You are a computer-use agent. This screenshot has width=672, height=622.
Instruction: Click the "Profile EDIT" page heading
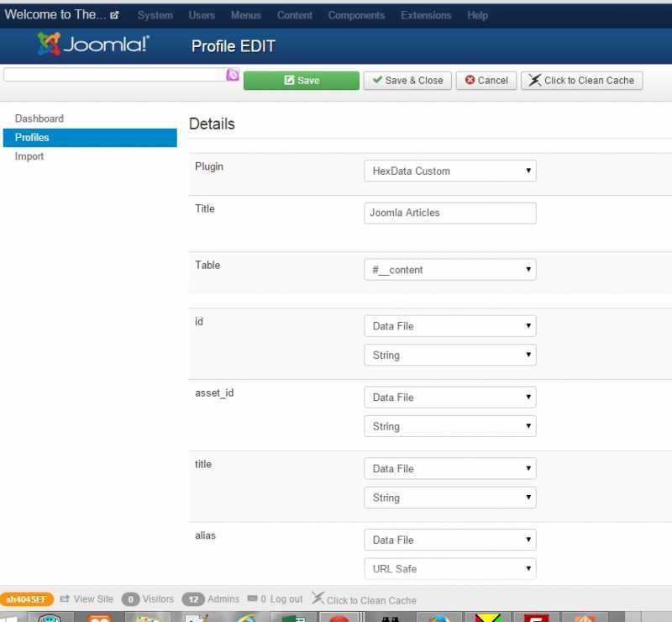234,46
